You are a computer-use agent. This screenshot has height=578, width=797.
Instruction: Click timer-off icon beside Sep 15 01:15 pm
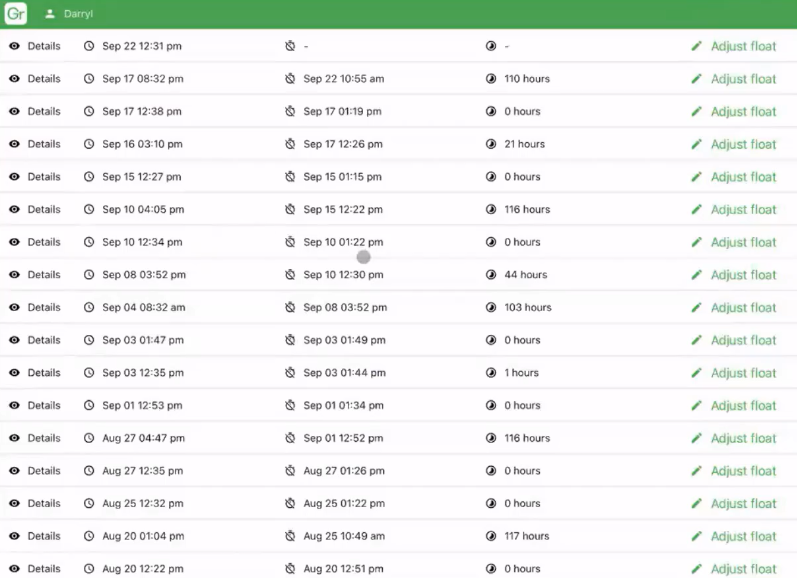point(290,177)
